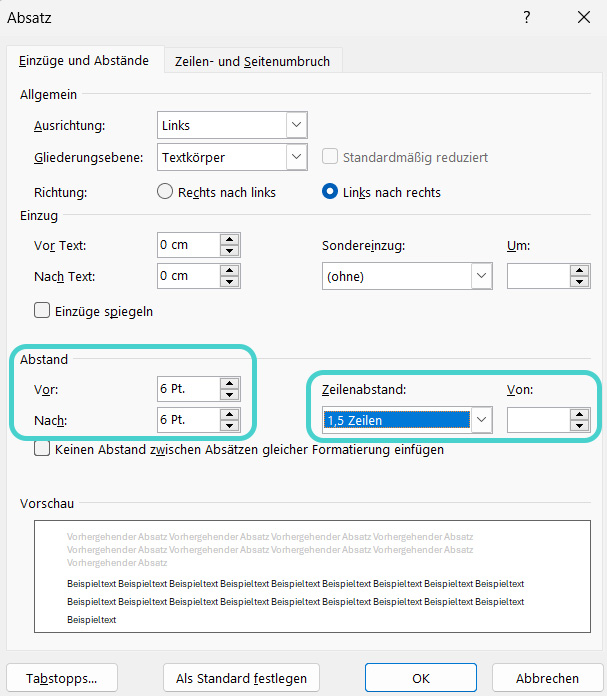The height and width of the screenshot is (696, 607).
Task: Open the Gliederungsebene dropdown
Action: 297,157
